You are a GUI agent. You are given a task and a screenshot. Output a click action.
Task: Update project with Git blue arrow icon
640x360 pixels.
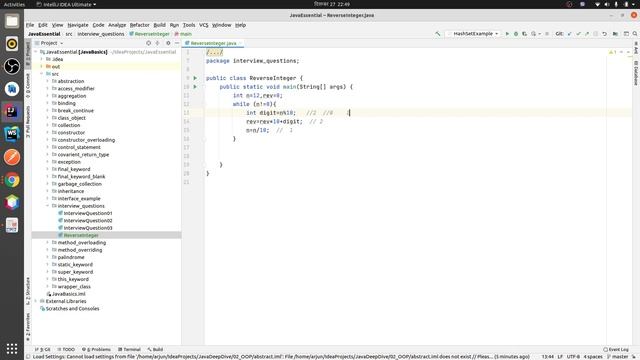[x=570, y=34]
